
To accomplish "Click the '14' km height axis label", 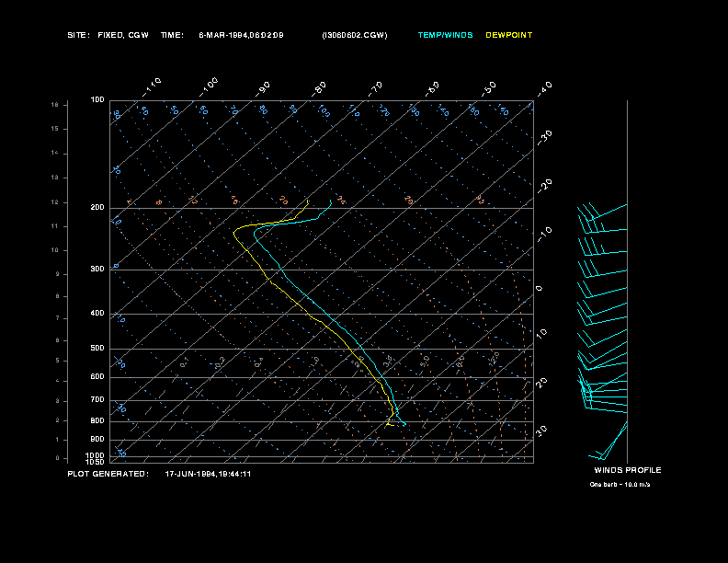I will coord(55,153).
